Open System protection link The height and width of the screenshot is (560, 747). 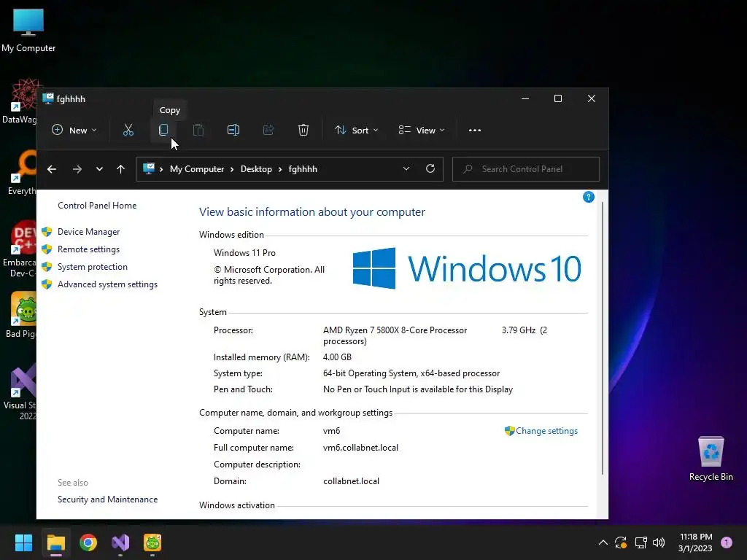tap(93, 267)
